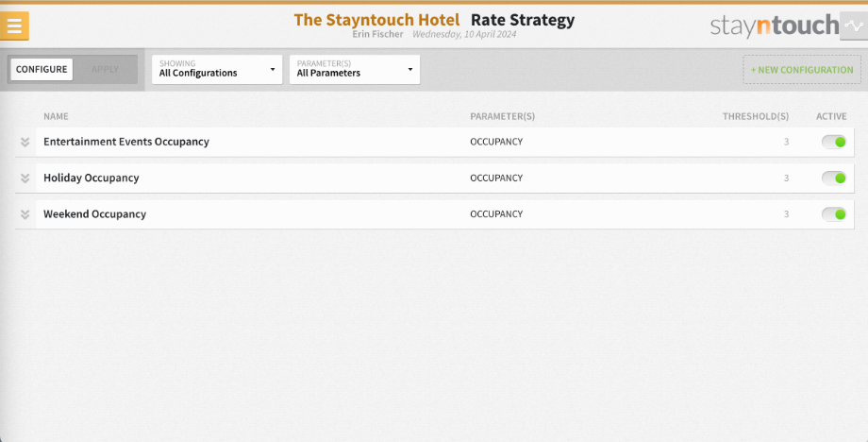Switch to the Apply tab
The height and width of the screenshot is (442, 868).
pyautogui.click(x=105, y=69)
